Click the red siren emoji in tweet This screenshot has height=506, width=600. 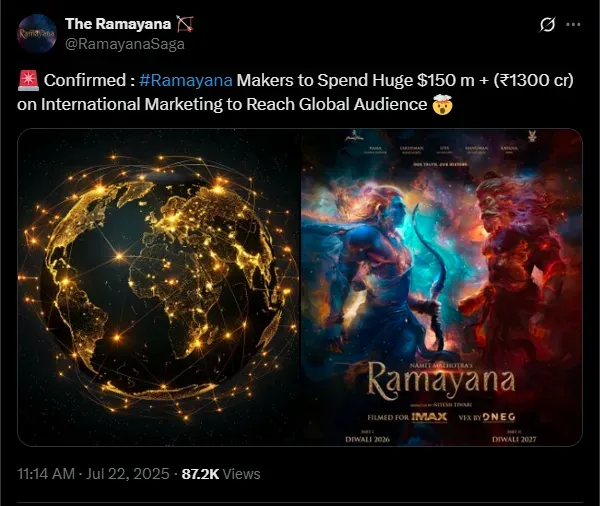[x=28, y=80]
